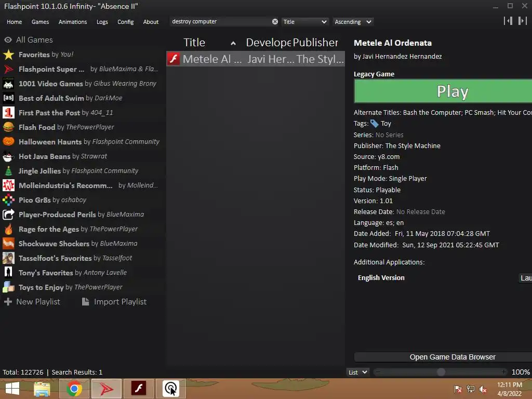Click the Toy tag icon
Screen dimensions: 532x399
tap(374, 124)
